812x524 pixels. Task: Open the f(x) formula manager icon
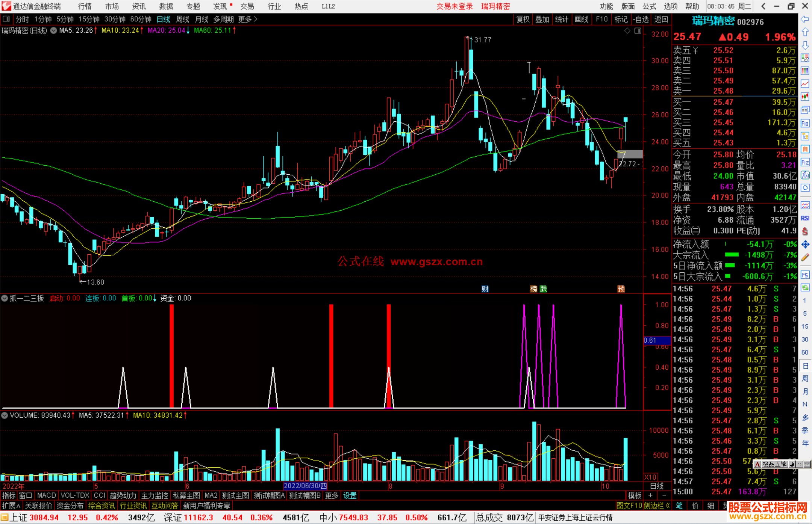click(805, 175)
